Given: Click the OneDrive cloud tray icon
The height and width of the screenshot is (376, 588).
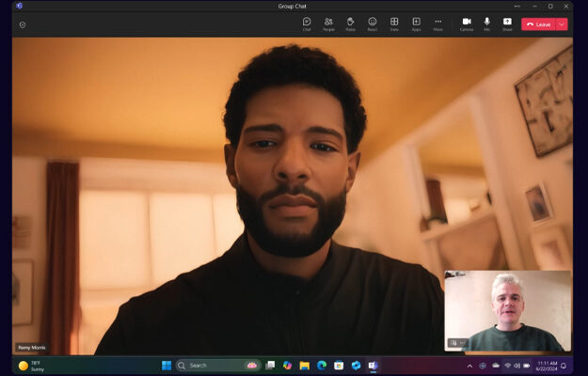Looking at the screenshot, I should coord(496,366).
